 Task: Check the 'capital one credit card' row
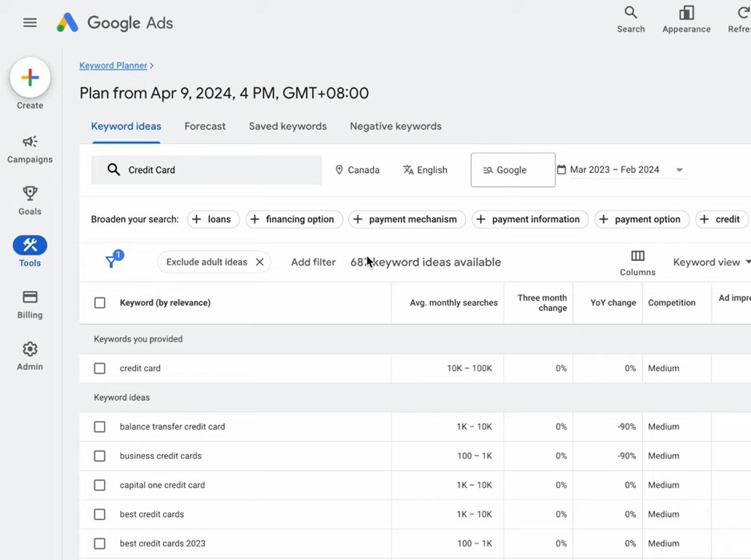pyautogui.click(x=100, y=485)
